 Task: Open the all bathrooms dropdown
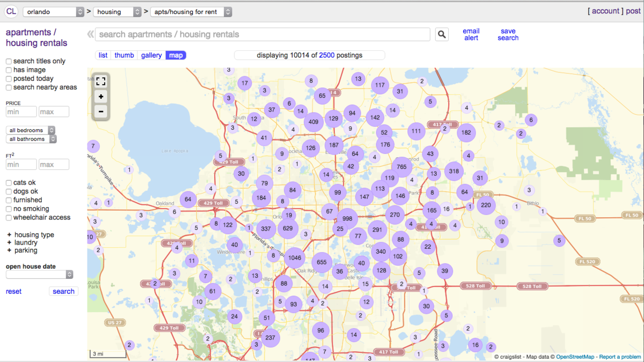[31, 139]
